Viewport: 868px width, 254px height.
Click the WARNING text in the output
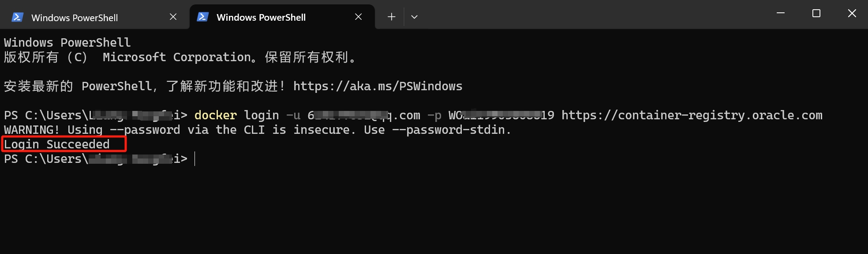point(31,130)
